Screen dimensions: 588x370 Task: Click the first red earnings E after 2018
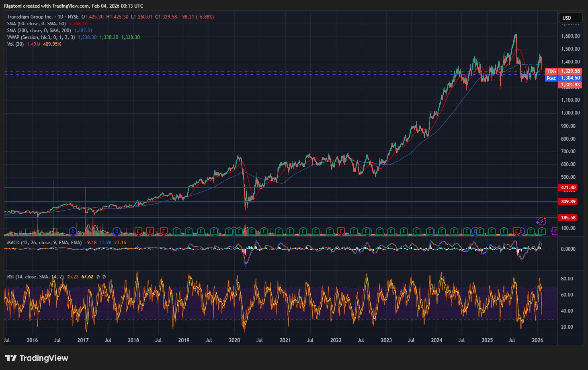[138, 231]
